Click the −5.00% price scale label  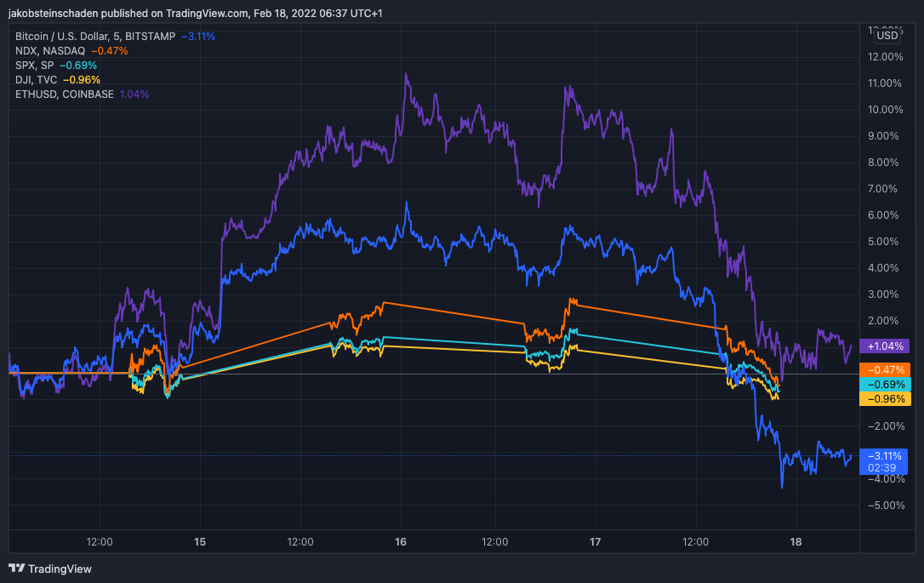point(887,506)
